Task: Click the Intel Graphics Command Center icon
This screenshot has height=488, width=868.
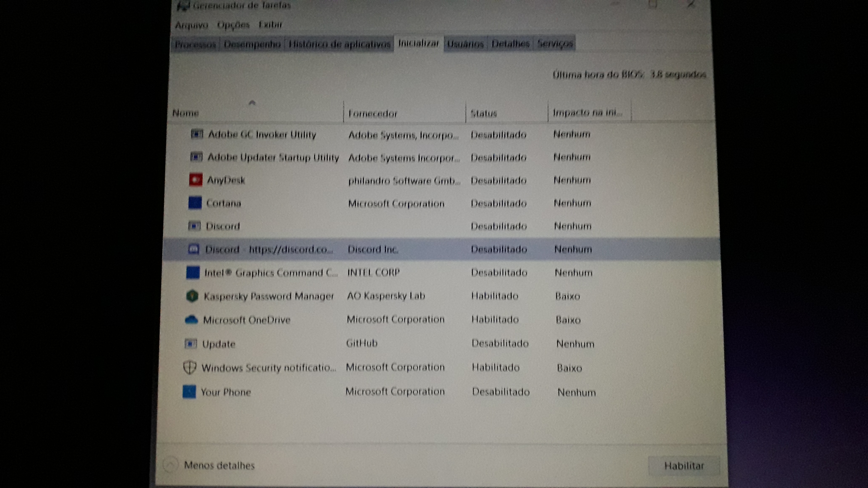Action: pos(193,272)
